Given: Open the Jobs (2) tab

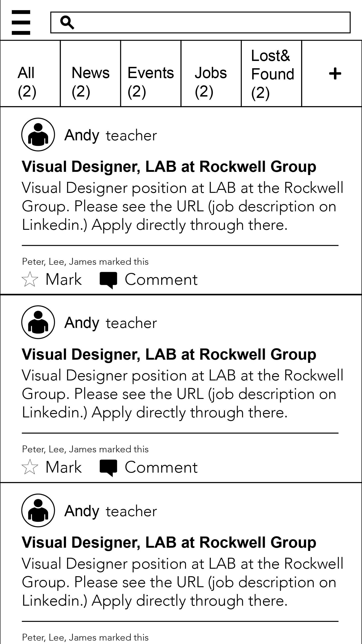Looking at the screenshot, I should click(x=211, y=74).
